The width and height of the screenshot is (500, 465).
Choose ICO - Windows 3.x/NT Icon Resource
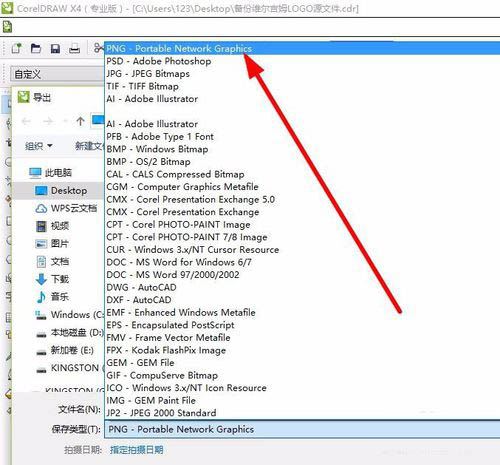[186, 388]
